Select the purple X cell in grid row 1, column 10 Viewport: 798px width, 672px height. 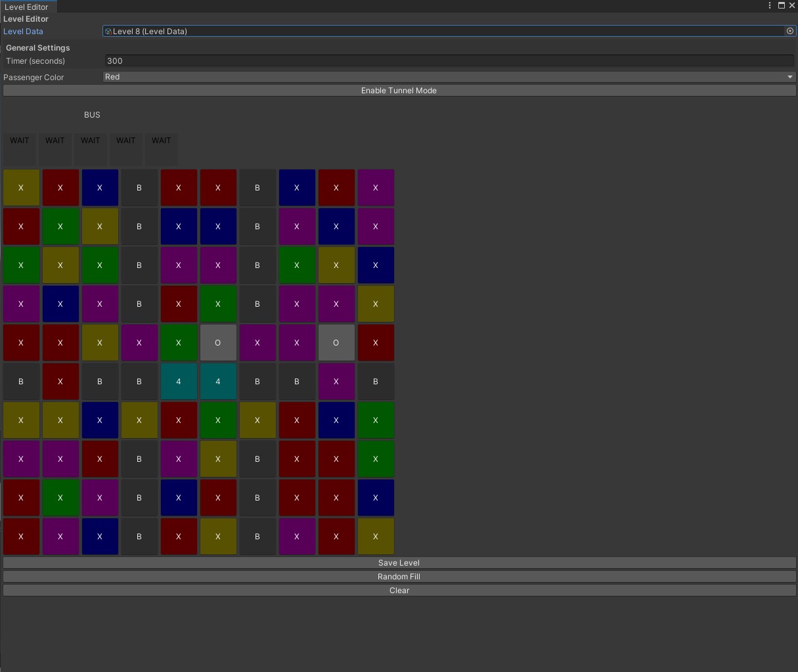tap(376, 188)
